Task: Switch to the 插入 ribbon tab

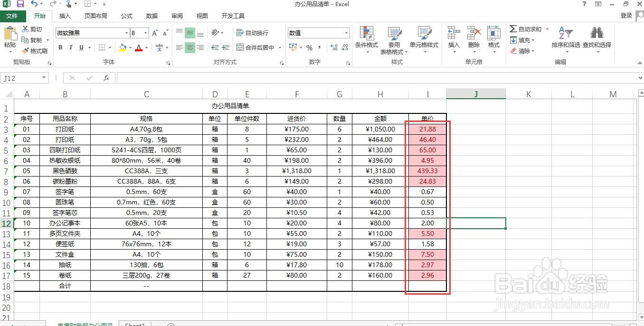Action: (65, 16)
